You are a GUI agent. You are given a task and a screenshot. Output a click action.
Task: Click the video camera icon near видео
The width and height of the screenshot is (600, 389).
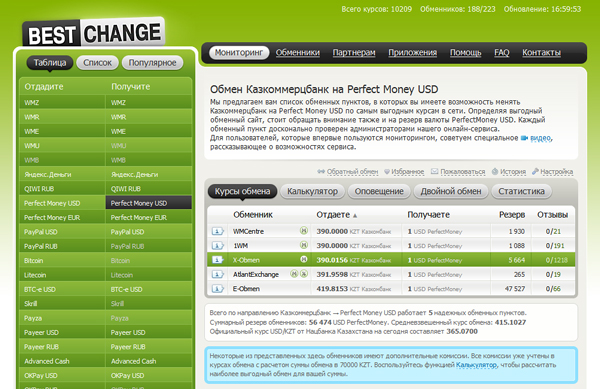click(524, 138)
